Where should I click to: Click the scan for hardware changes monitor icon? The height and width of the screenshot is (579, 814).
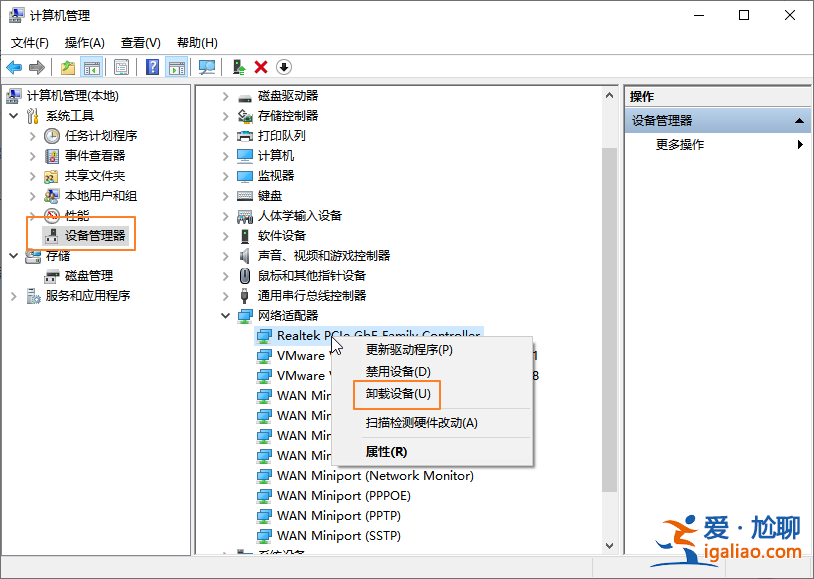(207, 67)
